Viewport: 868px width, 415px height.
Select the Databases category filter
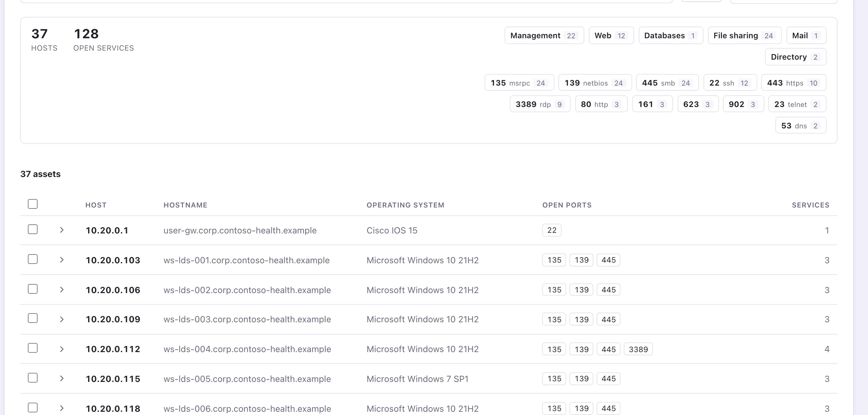[x=671, y=35]
